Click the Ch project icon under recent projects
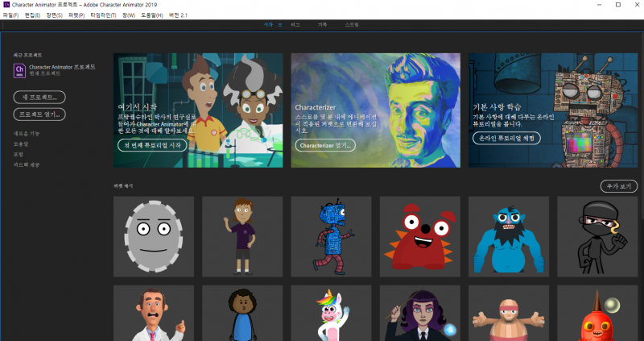This screenshot has height=341, width=644. click(20, 70)
